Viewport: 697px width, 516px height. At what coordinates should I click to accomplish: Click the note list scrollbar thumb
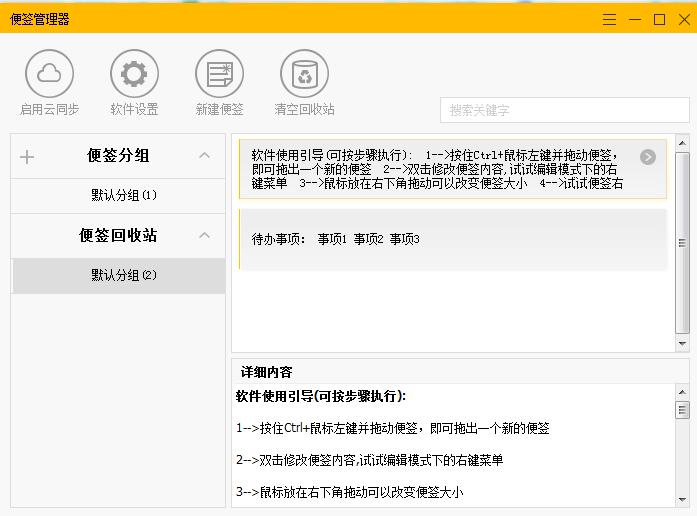point(682,243)
